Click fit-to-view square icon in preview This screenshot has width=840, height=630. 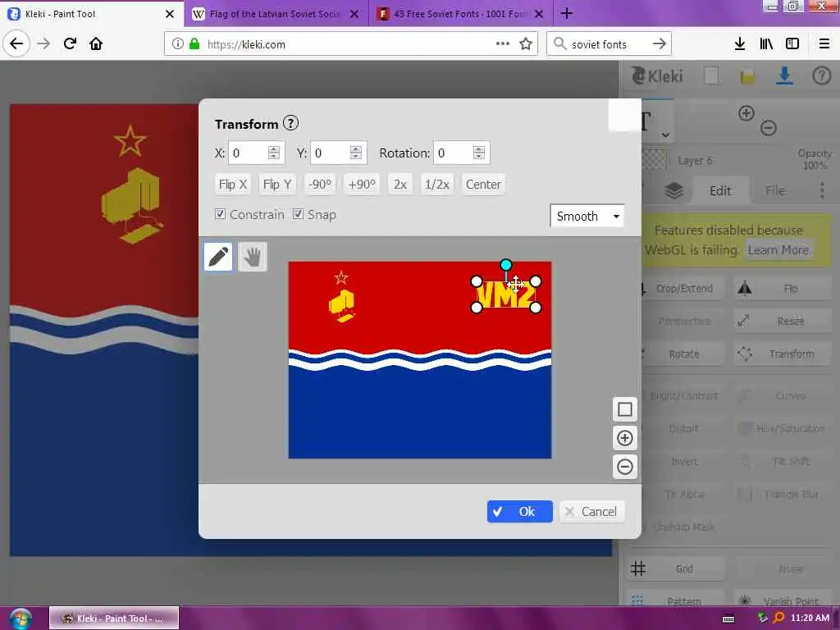pos(624,409)
